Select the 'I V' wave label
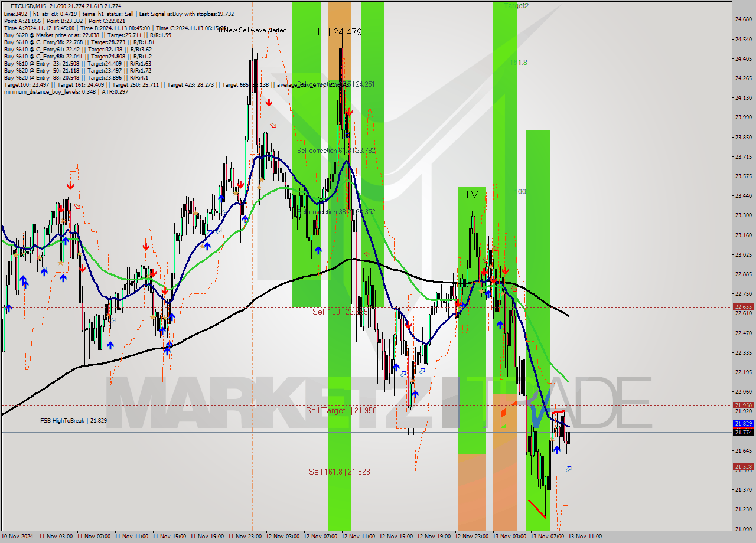This screenshot has height=543, width=756. pos(472,194)
